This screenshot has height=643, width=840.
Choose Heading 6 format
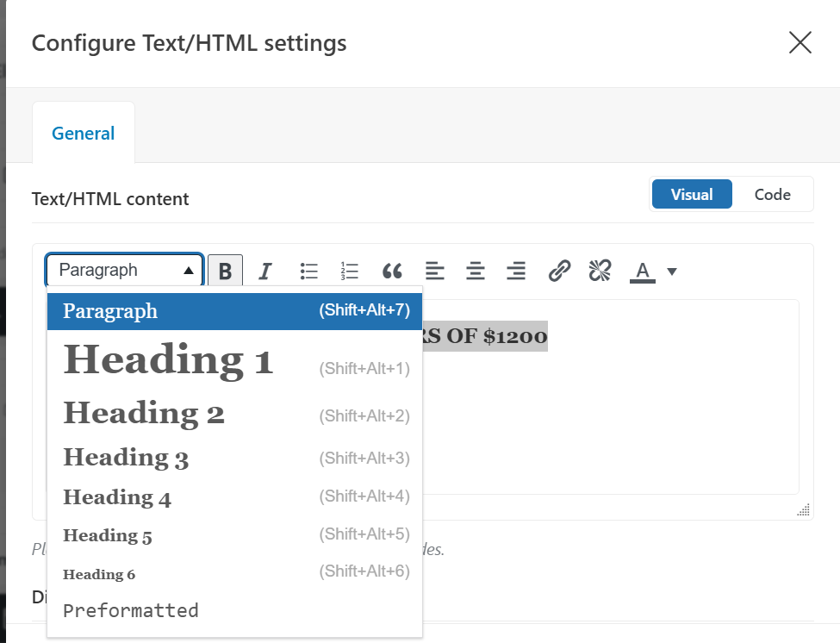click(x=234, y=573)
